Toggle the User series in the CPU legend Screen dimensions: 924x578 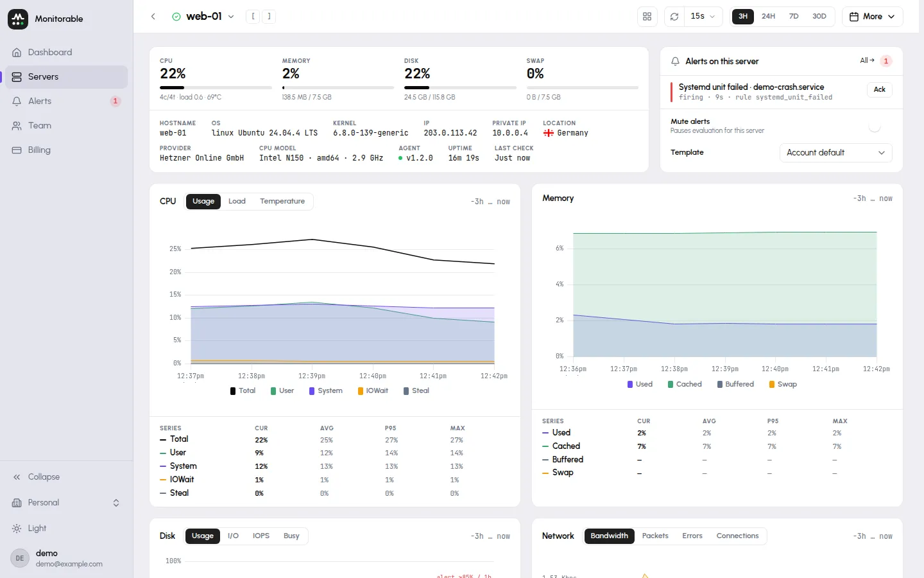(x=282, y=390)
